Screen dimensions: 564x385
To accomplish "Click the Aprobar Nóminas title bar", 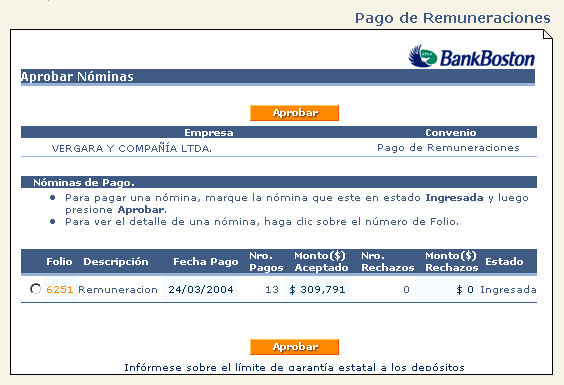I will point(278,77).
